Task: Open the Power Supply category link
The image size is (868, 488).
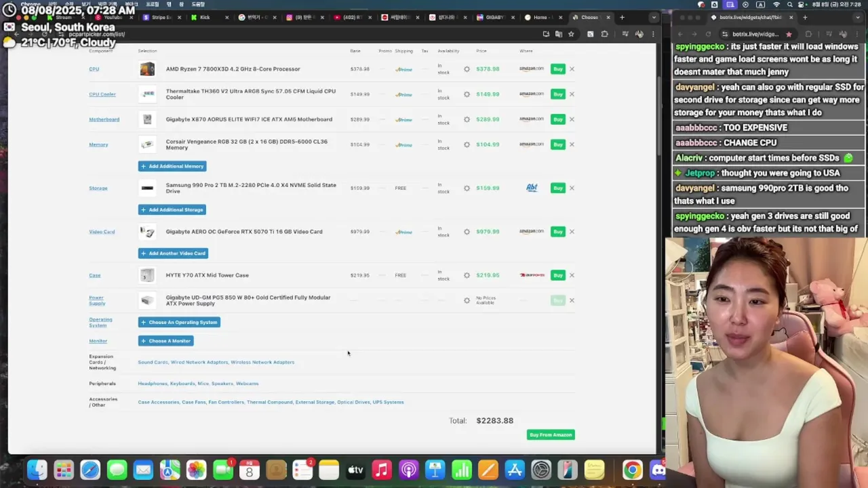Action: point(96,300)
